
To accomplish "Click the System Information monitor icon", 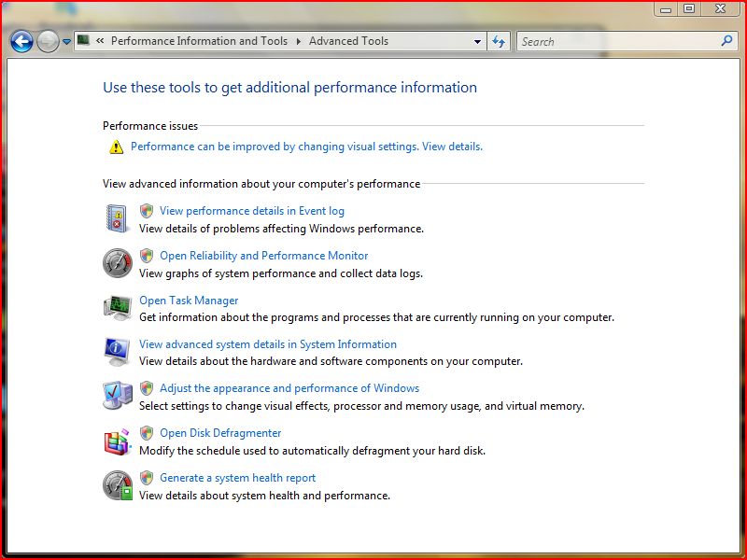I will tap(118, 352).
